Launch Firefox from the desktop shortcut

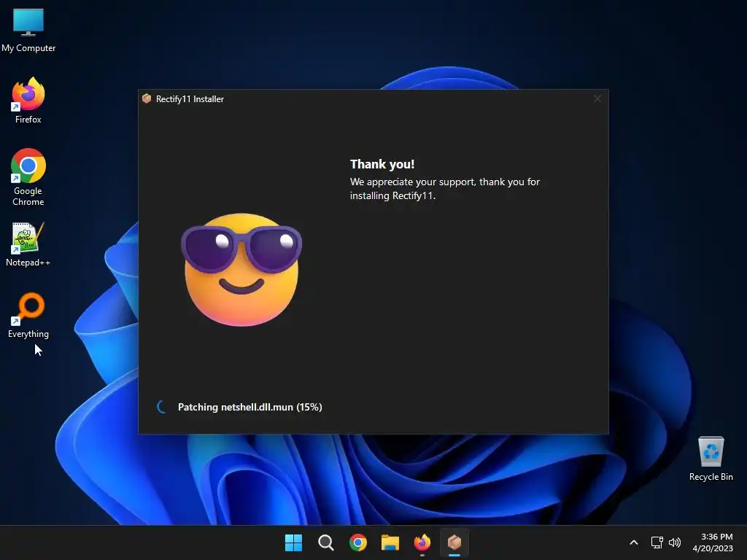28,101
